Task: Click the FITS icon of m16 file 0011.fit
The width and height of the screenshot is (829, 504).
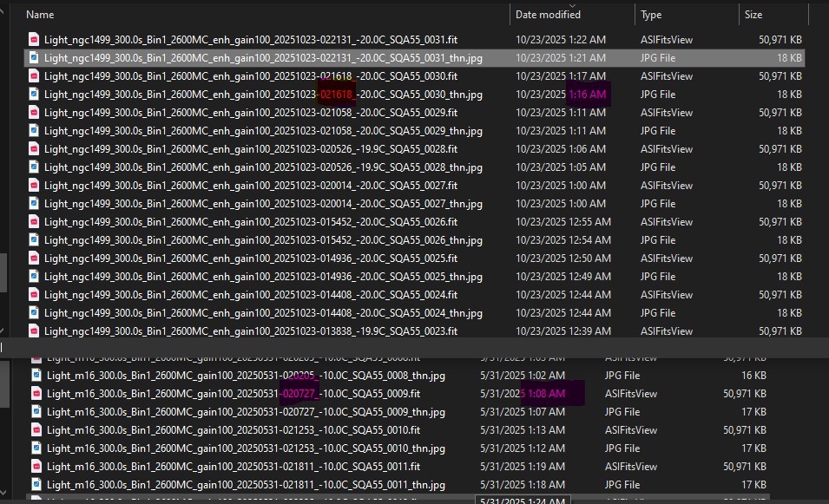Action: [36, 466]
